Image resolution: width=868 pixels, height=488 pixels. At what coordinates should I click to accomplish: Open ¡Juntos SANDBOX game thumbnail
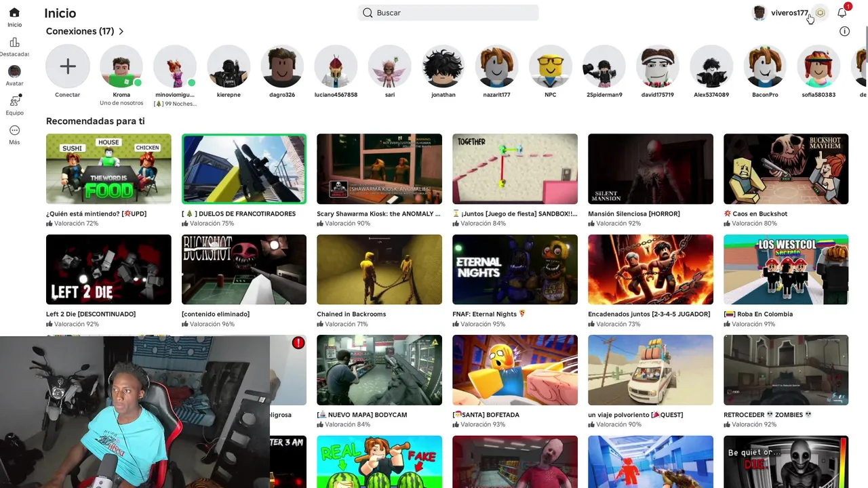pos(515,169)
